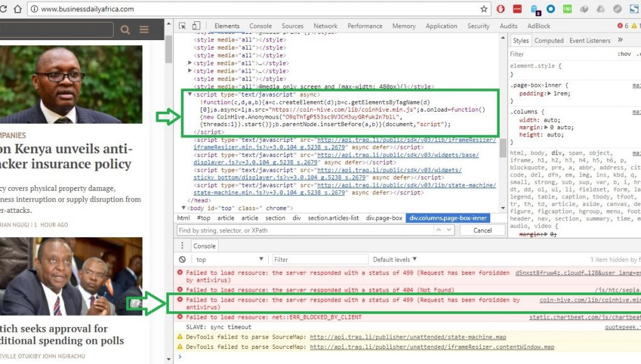Open the console drawer three-dot menu
The image size is (641, 364).
pyautogui.click(x=182, y=245)
